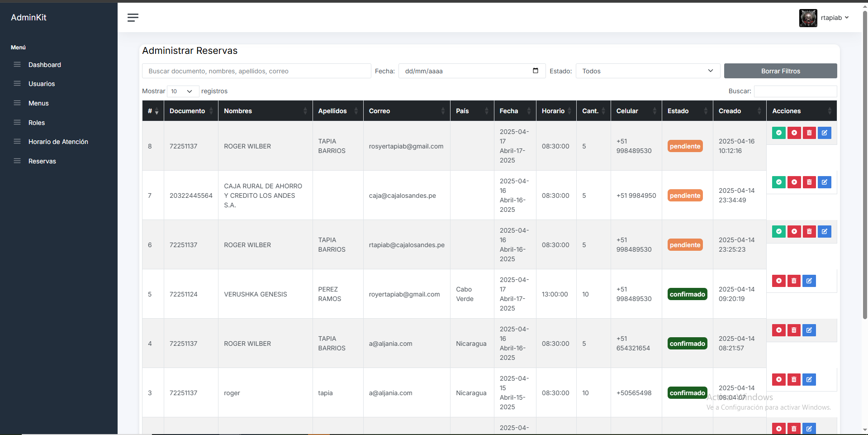This screenshot has width=868, height=435.
Task: Click the VERUSHKA GENESIS name cell
Action: click(265, 294)
